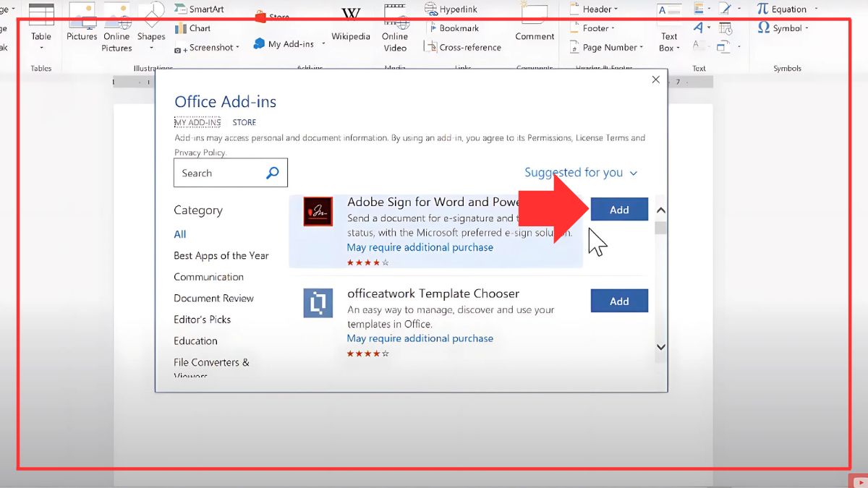The width and height of the screenshot is (868, 488).
Task: Open the officeatwork Template Chooser title
Action: click(x=433, y=294)
